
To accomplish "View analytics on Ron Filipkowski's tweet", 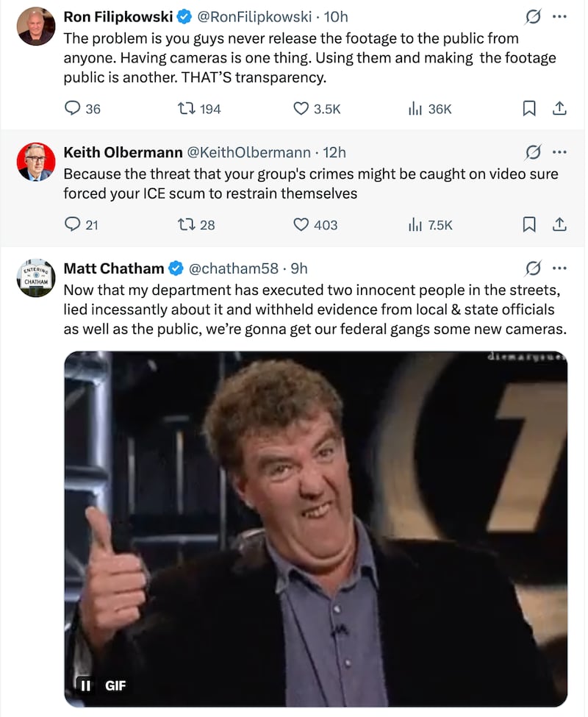I will 415,109.
